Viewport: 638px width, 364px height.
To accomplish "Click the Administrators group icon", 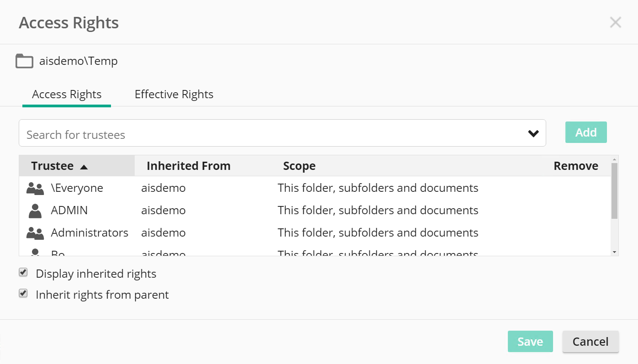I will coord(35,233).
